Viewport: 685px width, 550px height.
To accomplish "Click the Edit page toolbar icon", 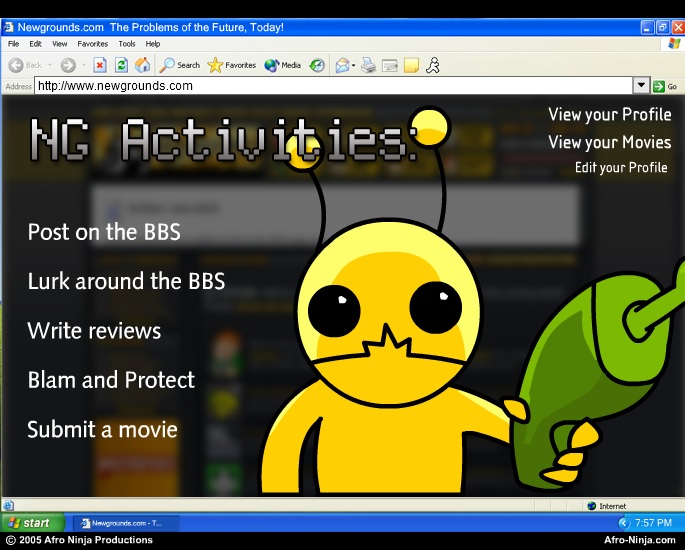I will 390,66.
